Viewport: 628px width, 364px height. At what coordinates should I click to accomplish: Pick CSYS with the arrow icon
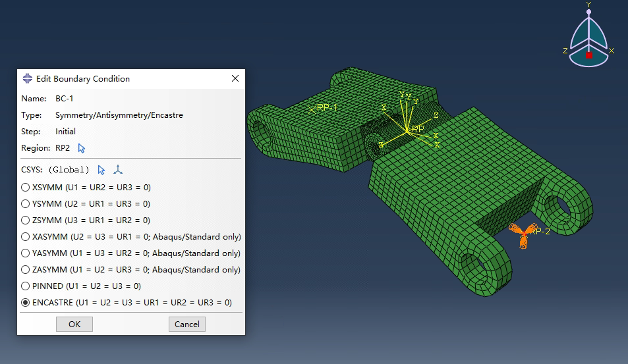[x=101, y=170]
